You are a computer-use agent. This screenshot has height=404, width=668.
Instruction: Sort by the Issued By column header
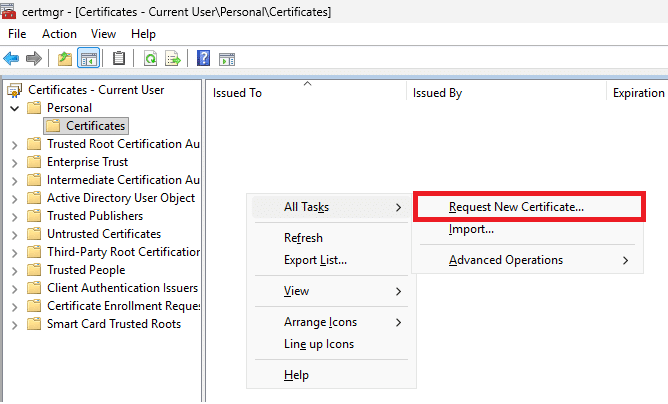click(437, 93)
